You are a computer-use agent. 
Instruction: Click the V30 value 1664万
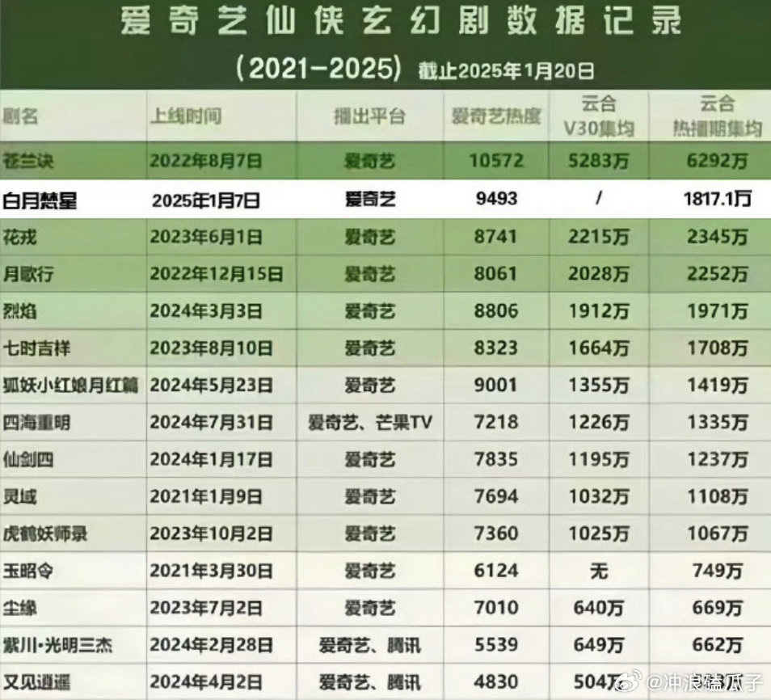pyautogui.click(x=598, y=348)
